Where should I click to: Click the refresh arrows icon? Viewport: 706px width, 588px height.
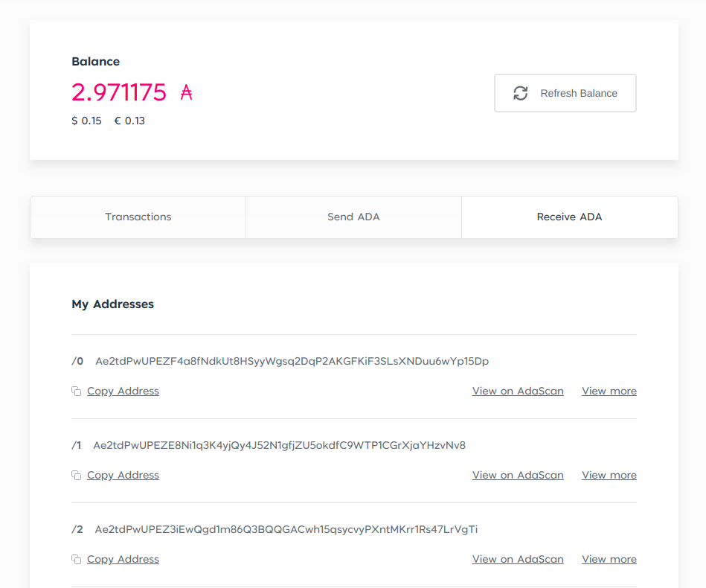tap(521, 93)
